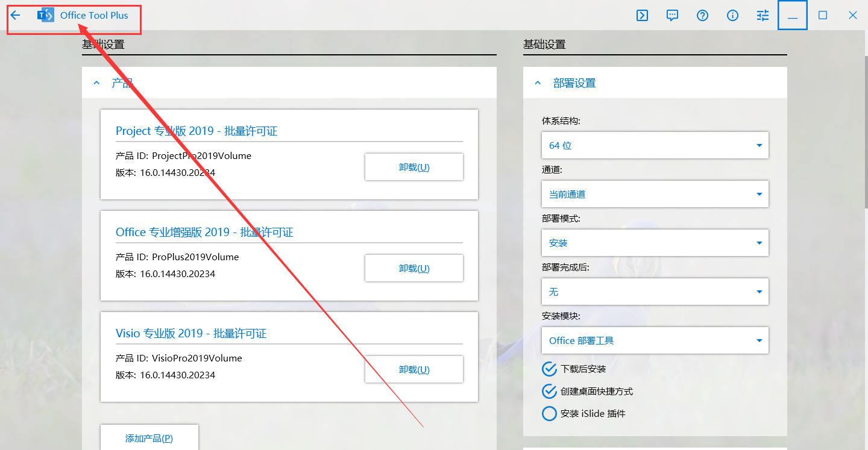Open the help question mark icon
Image resolution: width=868 pixels, height=450 pixels.
coord(703,16)
